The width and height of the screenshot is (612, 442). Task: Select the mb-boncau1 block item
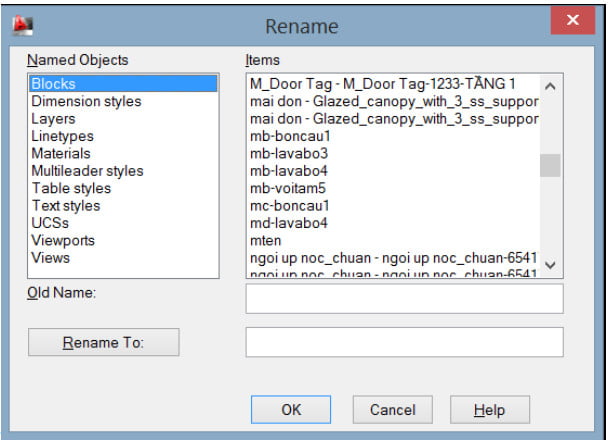[288, 136]
